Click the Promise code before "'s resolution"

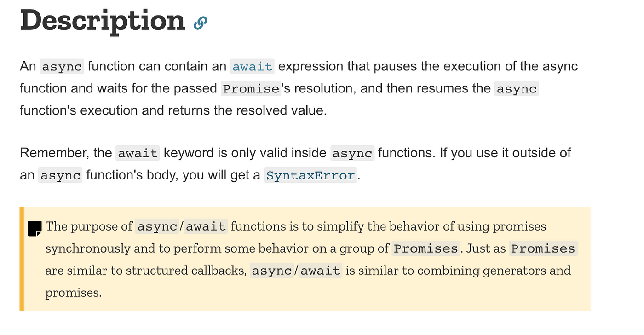coord(251,88)
